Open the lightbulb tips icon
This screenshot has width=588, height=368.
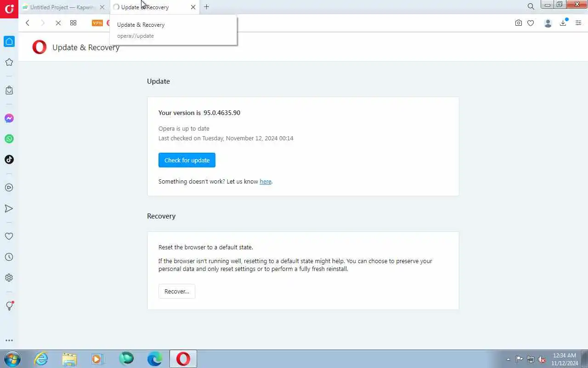pyautogui.click(x=9, y=305)
